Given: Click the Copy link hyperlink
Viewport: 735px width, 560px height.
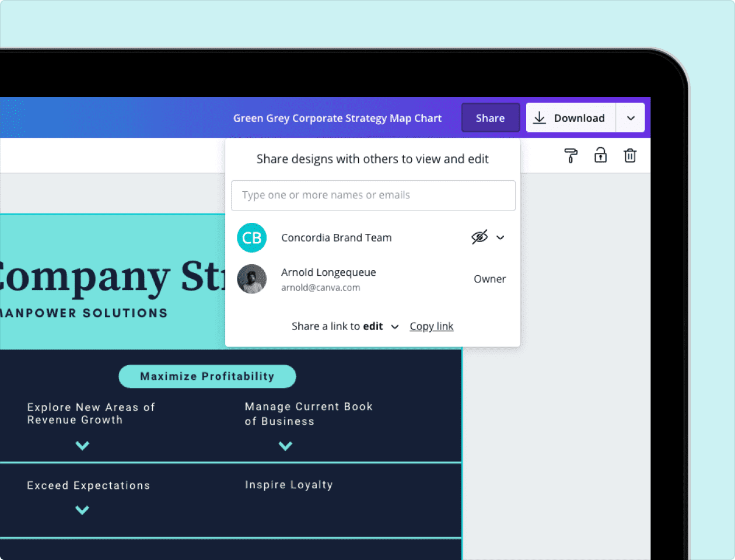Looking at the screenshot, I should coord(431,327).
